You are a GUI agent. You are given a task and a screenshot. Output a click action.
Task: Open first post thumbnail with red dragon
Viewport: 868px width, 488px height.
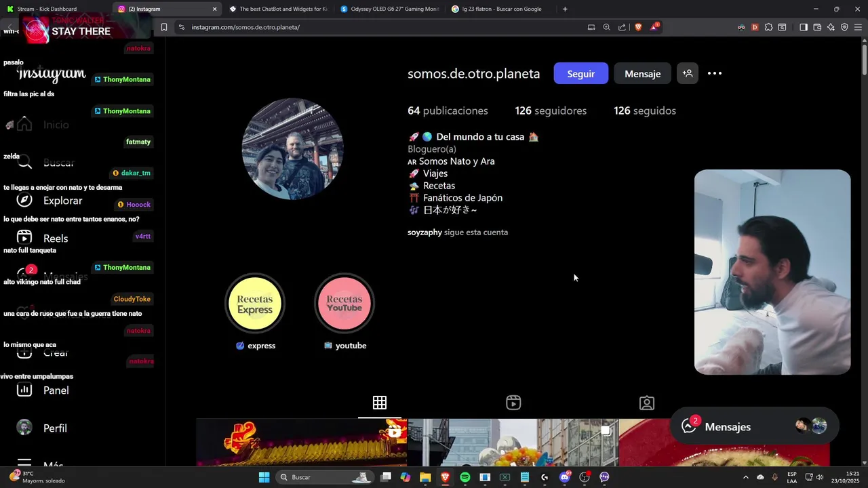[302, 443]
